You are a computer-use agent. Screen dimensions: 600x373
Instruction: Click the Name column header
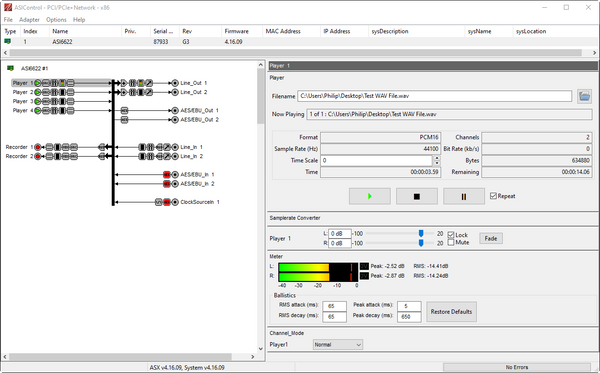(85, 31)
